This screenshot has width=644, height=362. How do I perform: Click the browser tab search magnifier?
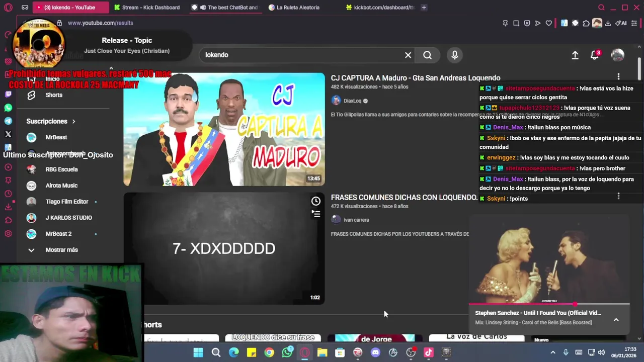click(601, 8)
